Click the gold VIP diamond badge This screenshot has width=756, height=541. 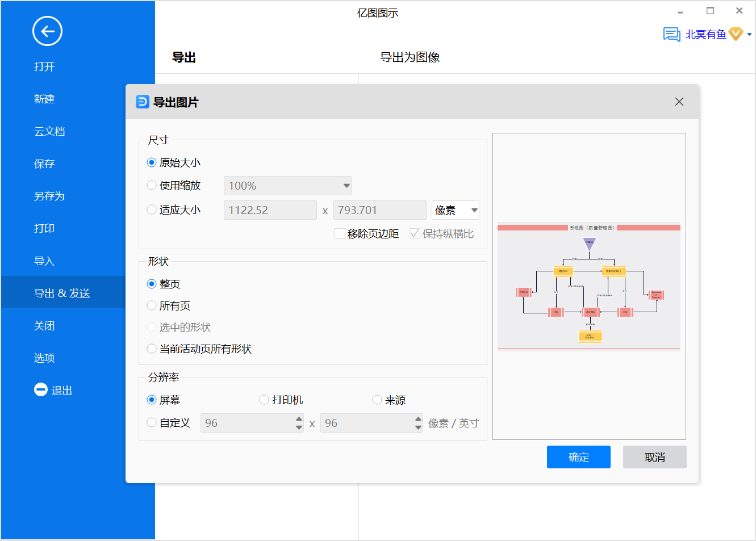coord(736,34)
